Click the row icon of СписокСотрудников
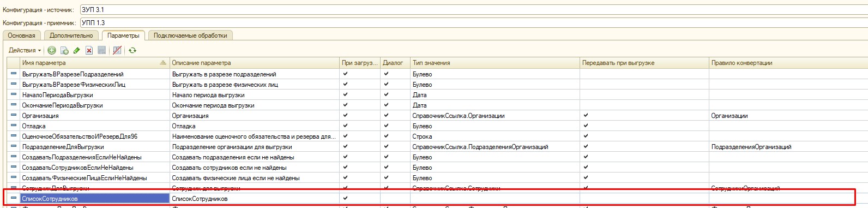 tap(14, 198)
